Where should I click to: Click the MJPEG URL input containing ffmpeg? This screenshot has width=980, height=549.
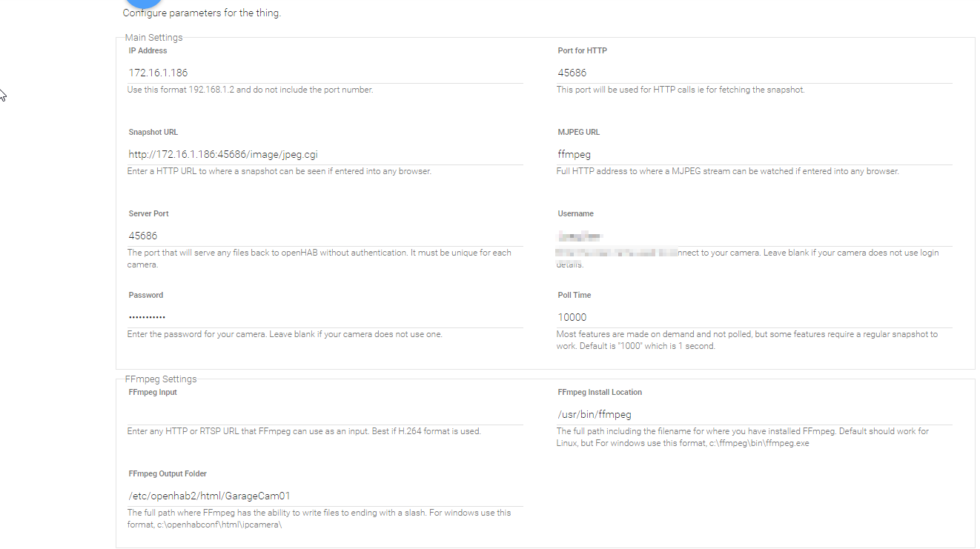coord(754,154)
